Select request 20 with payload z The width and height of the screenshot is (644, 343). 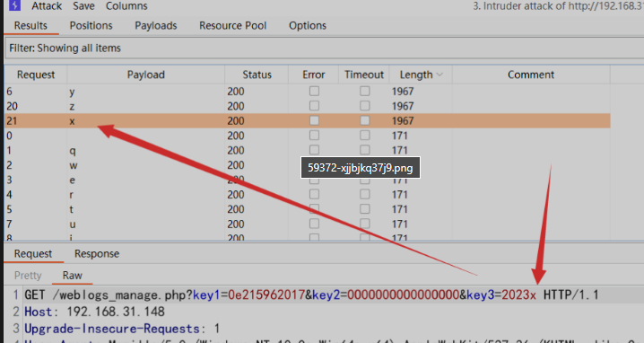pyautogui.click(x=308, y=106)
